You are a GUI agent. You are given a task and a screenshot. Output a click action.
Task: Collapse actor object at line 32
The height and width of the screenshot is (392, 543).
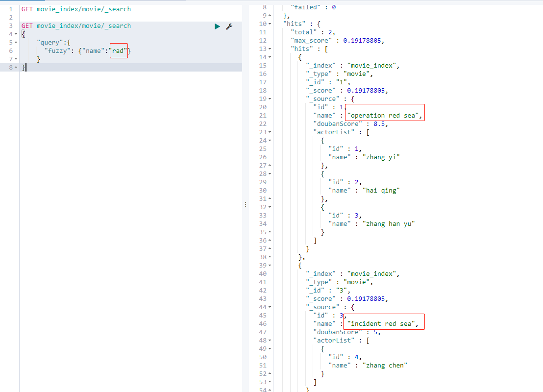270,207
